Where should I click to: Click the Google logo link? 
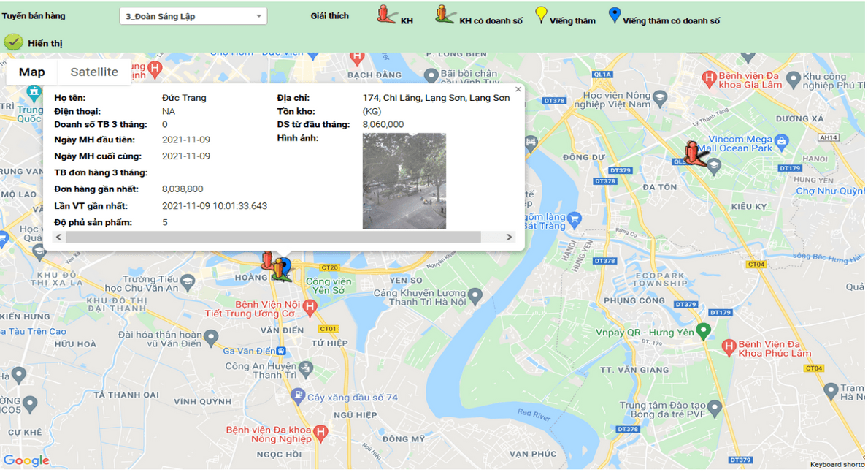coord(26,460)
